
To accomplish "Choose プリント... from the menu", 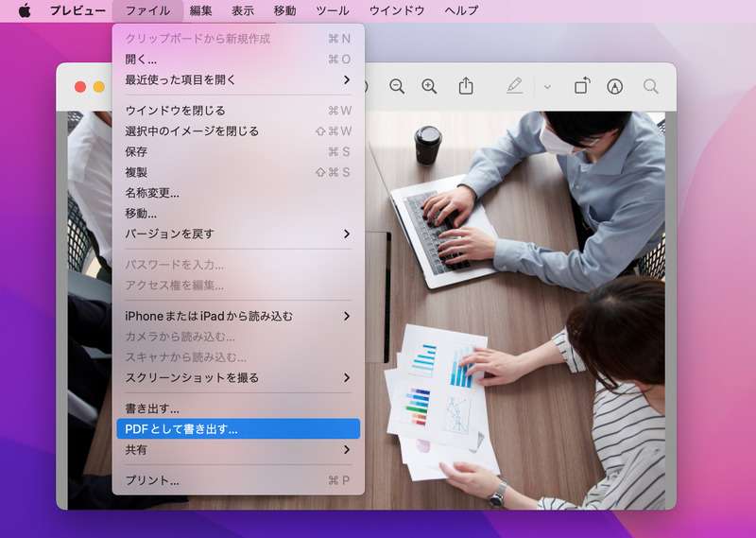I will click(x=238, y=480).
